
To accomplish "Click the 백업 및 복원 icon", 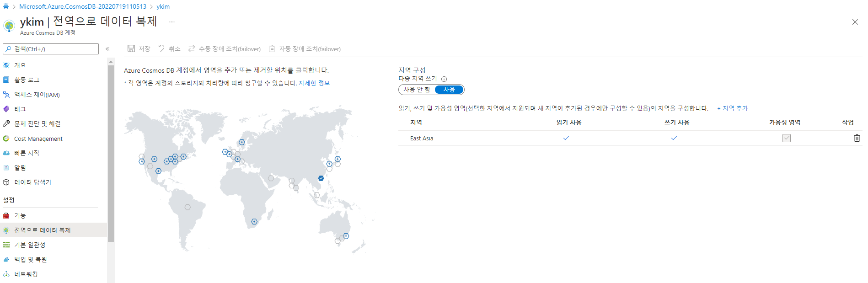I will pos(6,259).
